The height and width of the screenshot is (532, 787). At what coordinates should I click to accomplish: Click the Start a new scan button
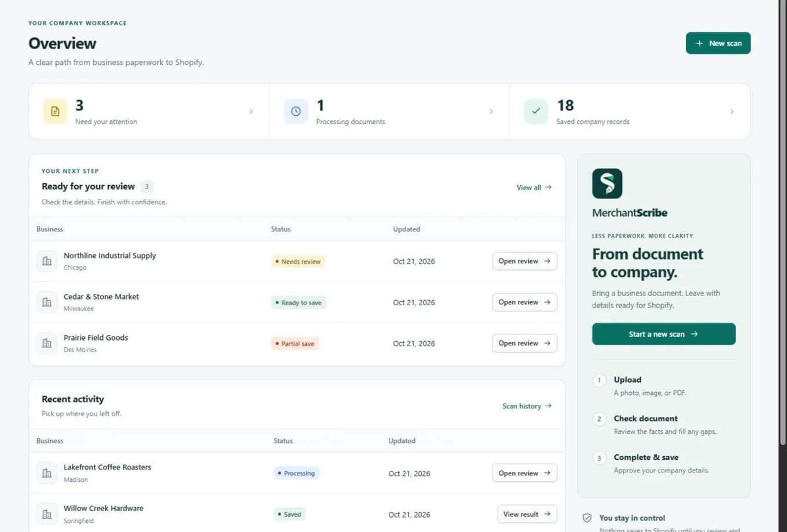[x=664, y=334]
